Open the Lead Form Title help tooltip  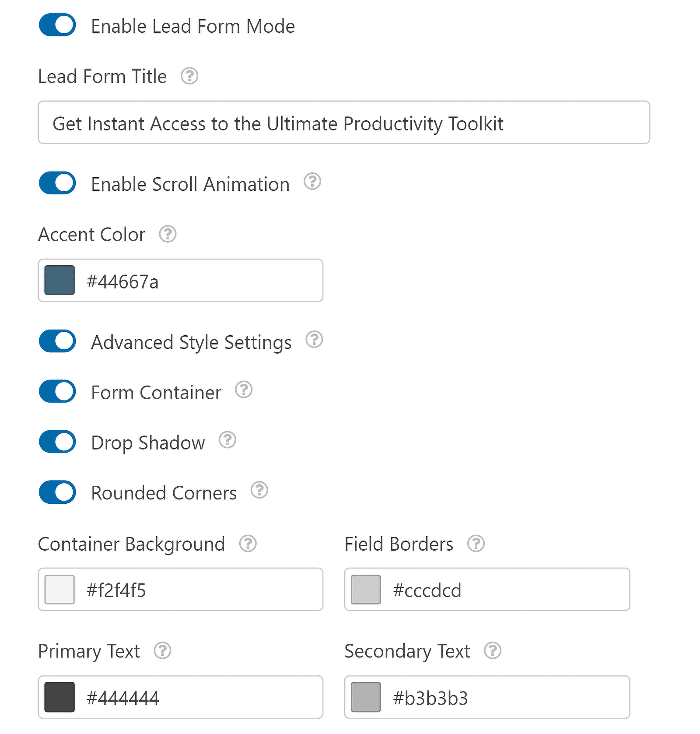coord(189,77)
